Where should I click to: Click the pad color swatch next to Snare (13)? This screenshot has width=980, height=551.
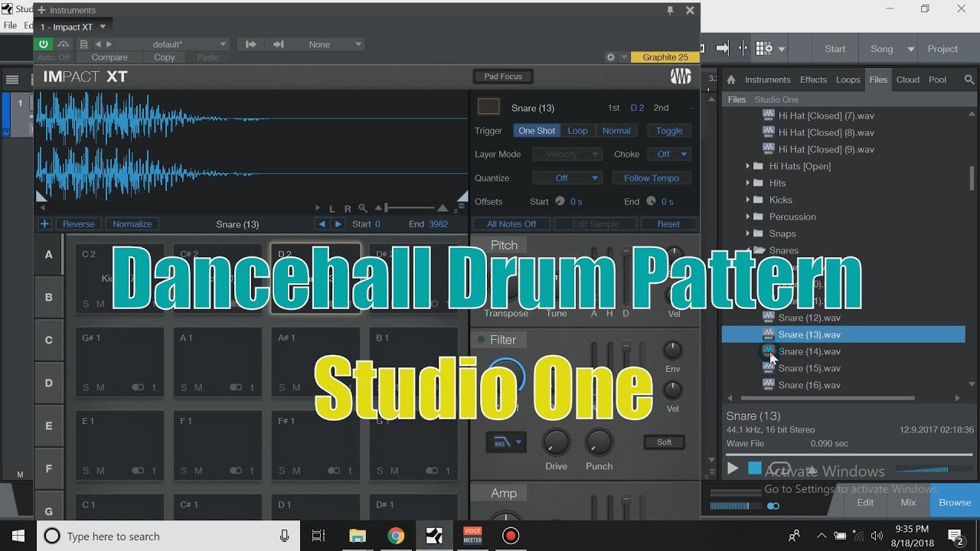(488, 107)
